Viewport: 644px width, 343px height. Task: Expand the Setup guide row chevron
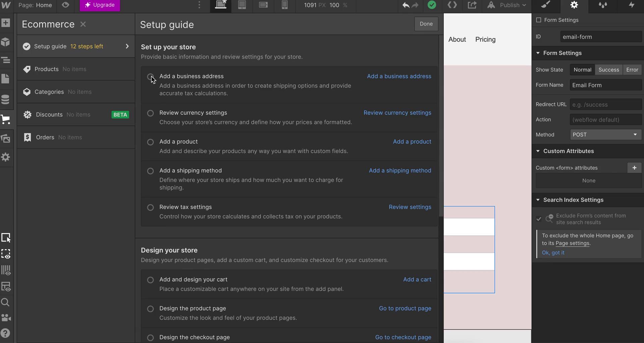pos(127,46)
